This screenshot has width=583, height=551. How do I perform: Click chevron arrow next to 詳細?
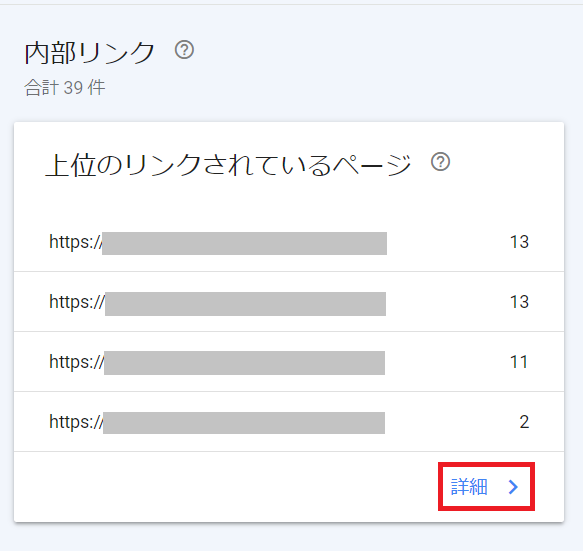[x=513, y=487]
